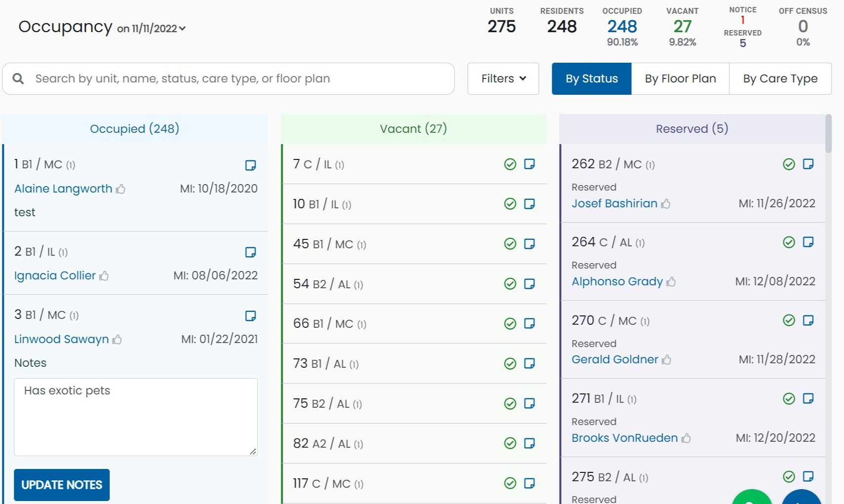Open the note icon for unit 1 B1 / MC
The height and width of the screenshot is (504, 844).
(251, 165)
